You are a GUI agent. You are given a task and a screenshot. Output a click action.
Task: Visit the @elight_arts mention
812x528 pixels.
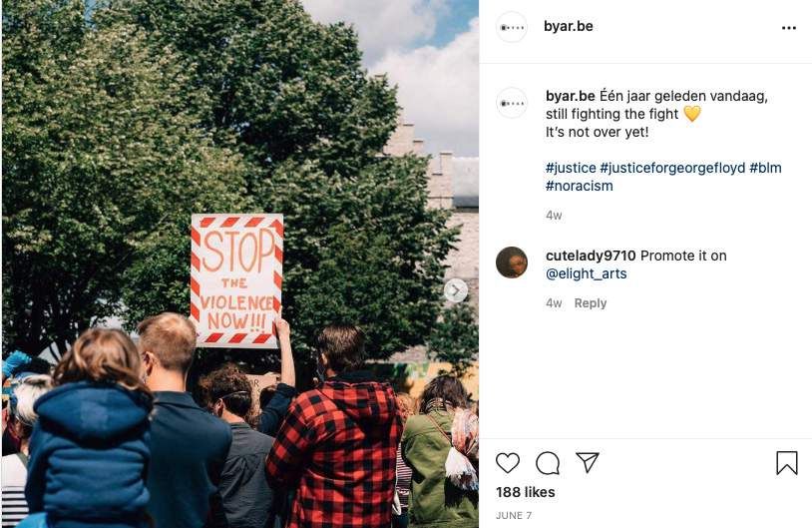click(587, 273)
